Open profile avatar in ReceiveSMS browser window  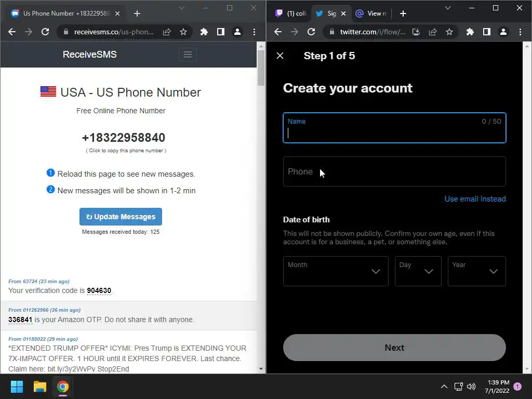coord(237,32)
